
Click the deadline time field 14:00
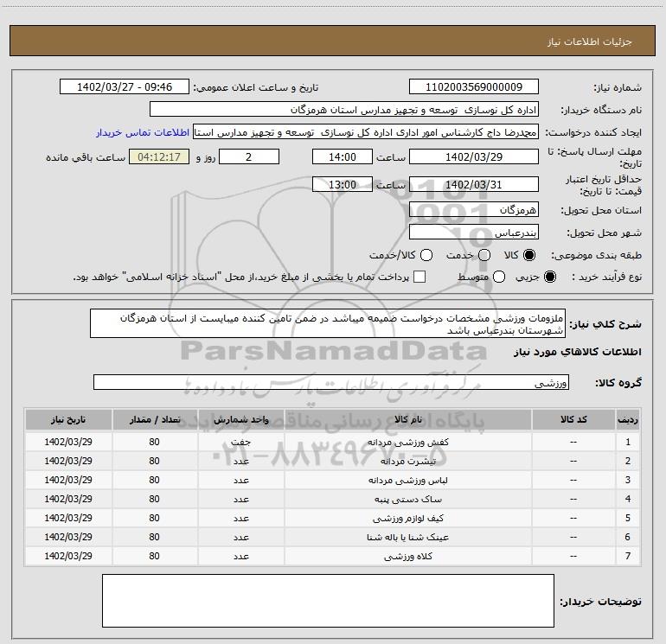tap(343, 156)
